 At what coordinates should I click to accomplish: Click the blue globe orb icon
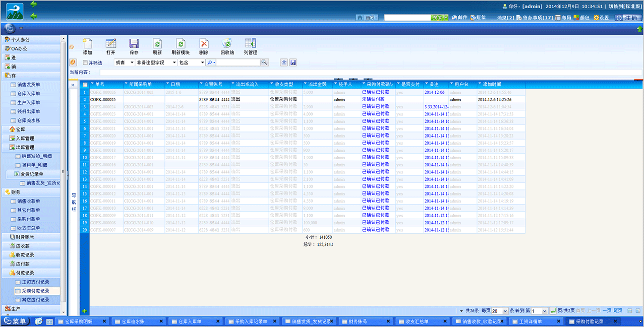point(11,28)
